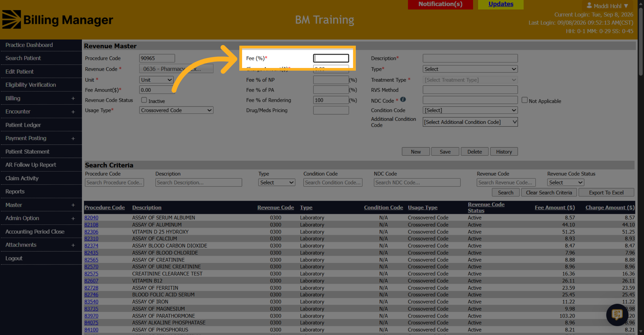Click the Billing Manager logo icon
The image size is (644, 335).
(12, 19)
